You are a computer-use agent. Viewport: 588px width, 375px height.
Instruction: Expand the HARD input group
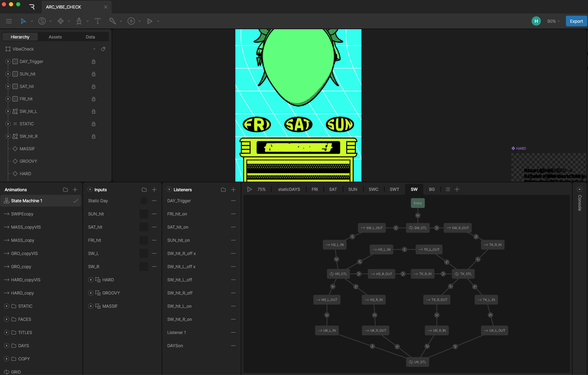pyautogui.click(x=91, y=280)
